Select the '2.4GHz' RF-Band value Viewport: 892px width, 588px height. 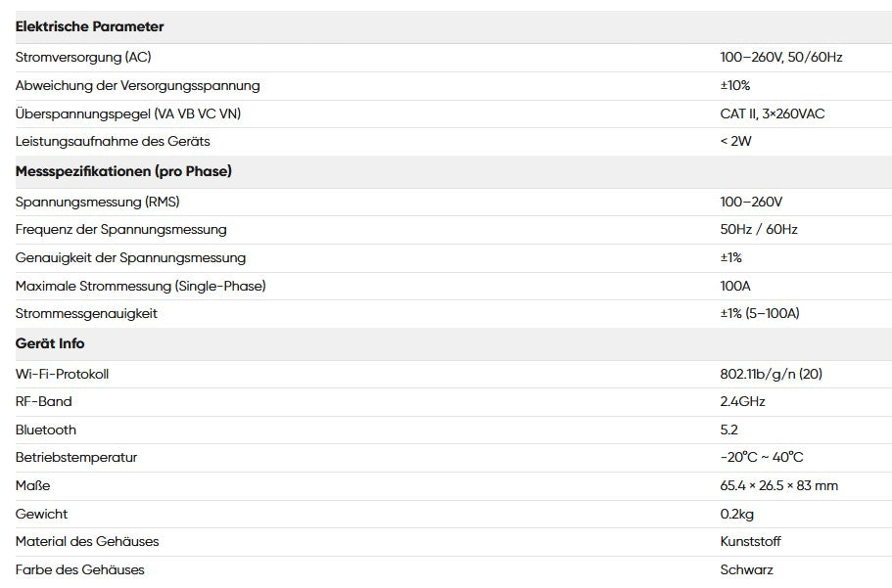tap(742, 402)
